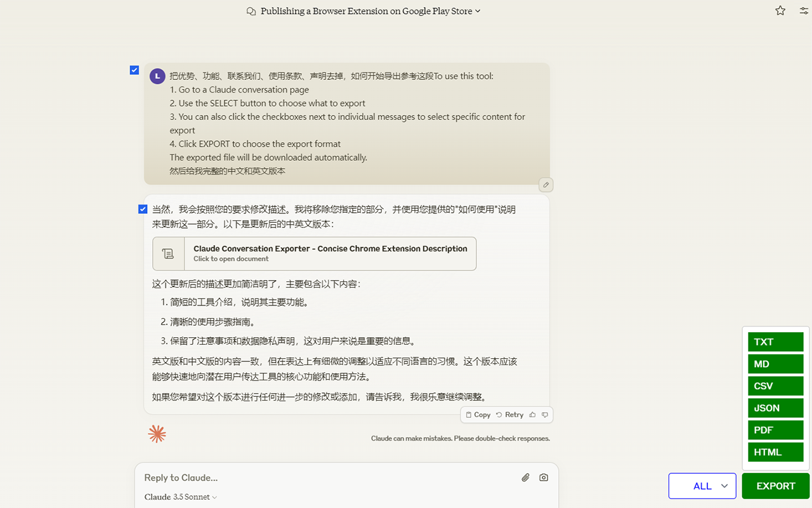Click text '然后给我完整的中文和英文版本'
812x508 pixels.
point(228,171)
